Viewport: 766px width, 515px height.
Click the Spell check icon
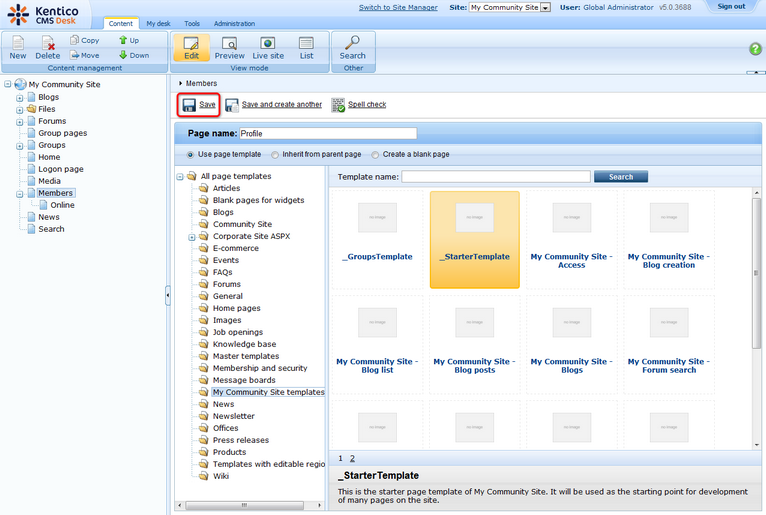[338, 104]
